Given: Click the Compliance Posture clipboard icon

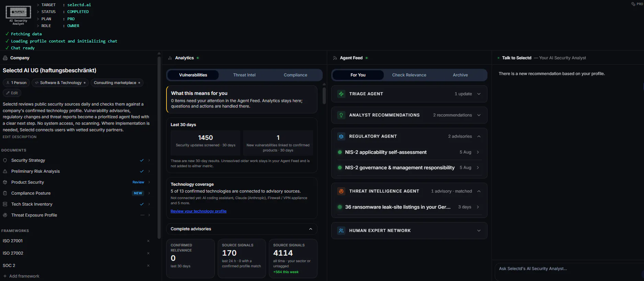Looking at the screenshot, I should [x=5, y=193].
